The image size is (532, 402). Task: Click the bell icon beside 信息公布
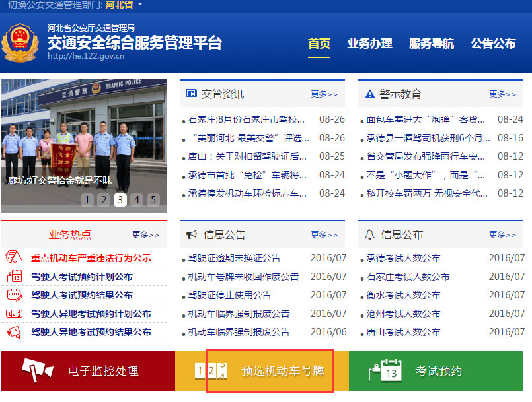coord(369,234)
